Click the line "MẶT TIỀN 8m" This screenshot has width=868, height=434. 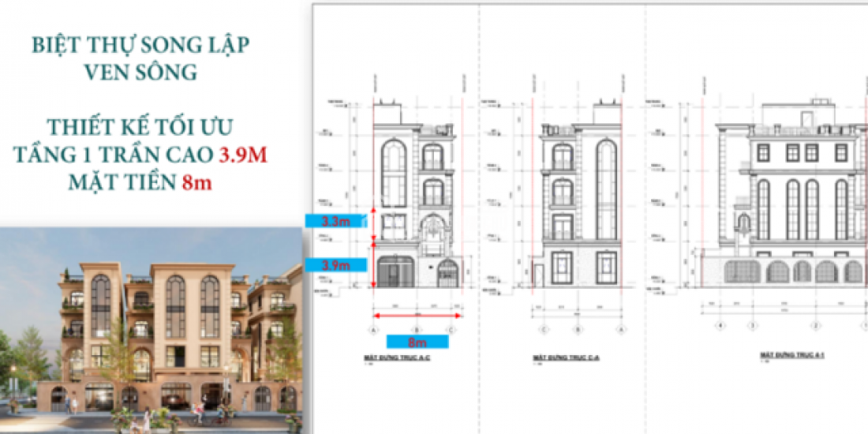[x=140, y=182]
